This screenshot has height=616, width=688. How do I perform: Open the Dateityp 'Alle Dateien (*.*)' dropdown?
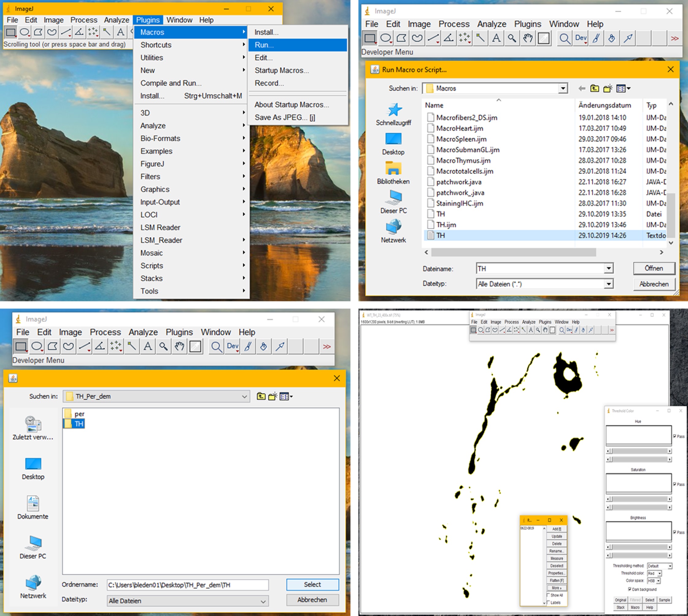pos(609,284)
